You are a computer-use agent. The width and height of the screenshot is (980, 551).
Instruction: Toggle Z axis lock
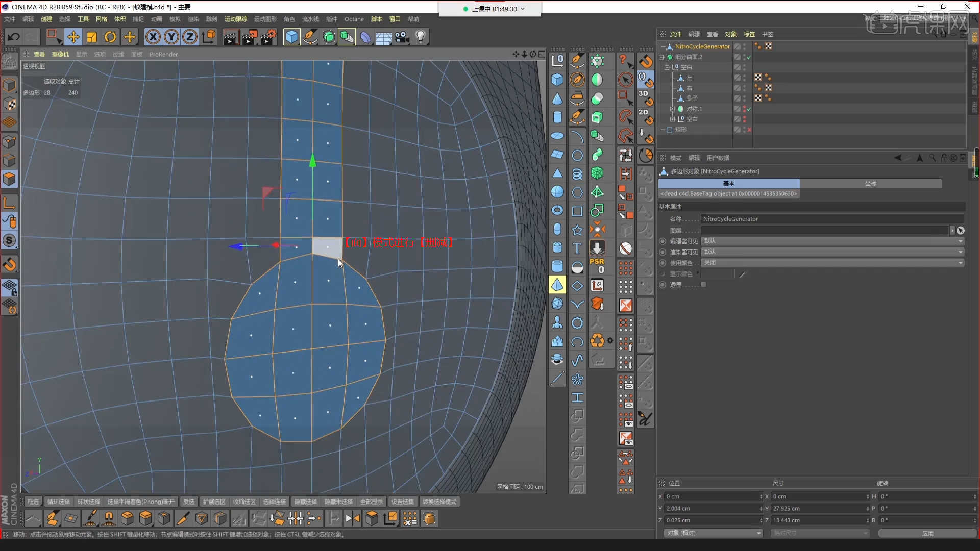pyautogui.click(x=190, y=37)
